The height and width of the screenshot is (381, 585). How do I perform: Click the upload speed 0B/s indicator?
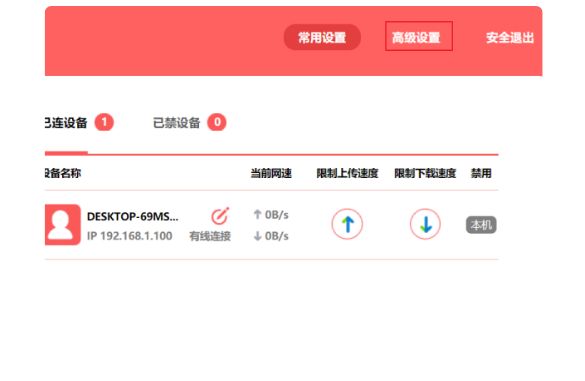click(x=271, y=215)
